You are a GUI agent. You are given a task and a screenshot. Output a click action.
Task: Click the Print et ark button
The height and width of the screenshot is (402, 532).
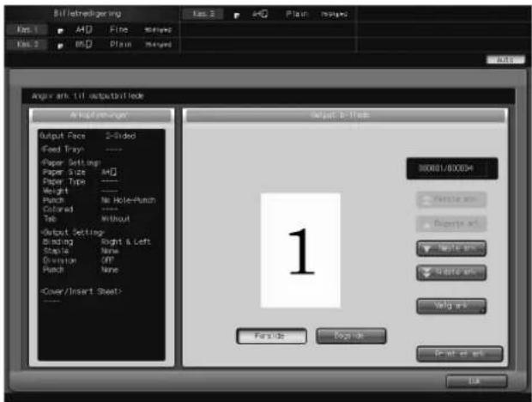click(x=459, y=354)
